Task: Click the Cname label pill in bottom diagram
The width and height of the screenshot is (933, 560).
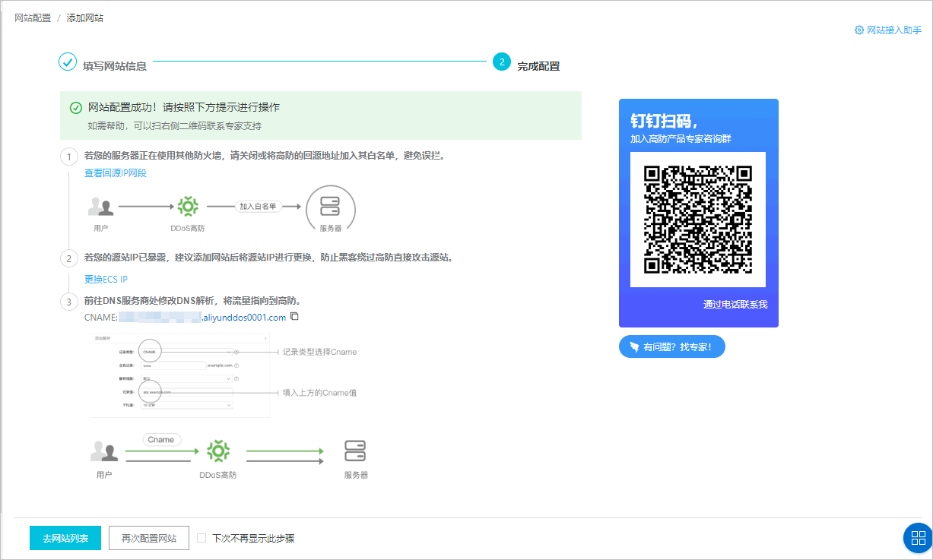Action: point(160,440)
